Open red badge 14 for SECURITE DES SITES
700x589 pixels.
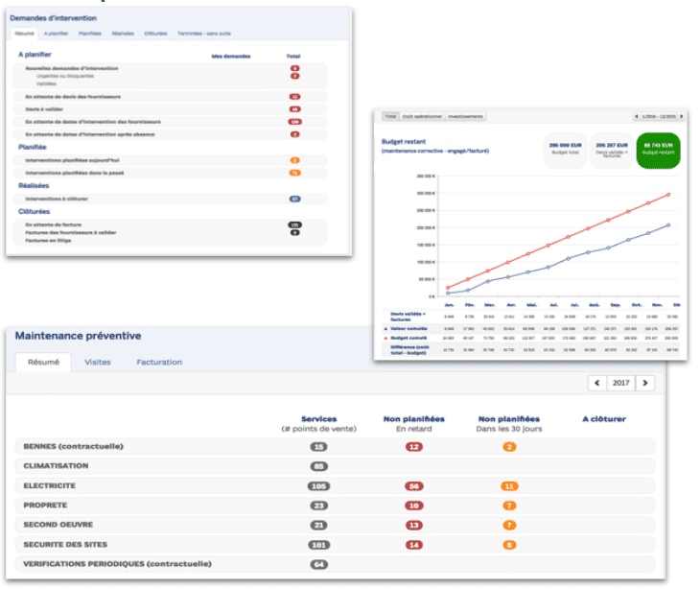(413, 545)
